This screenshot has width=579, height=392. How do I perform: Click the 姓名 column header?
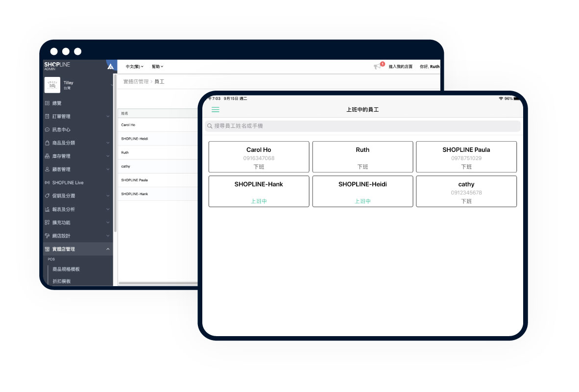125,113
